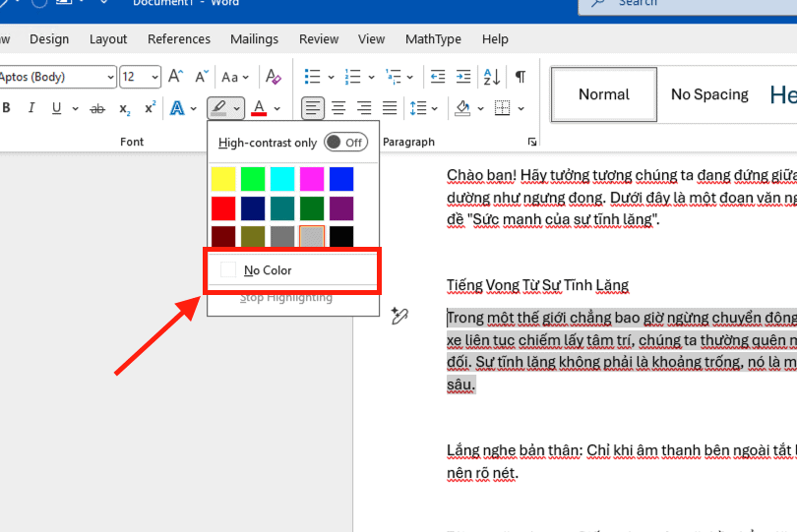Viewport: 797px width, 532px height.
Task: Apply red font color
Action: tap(259, 108)
